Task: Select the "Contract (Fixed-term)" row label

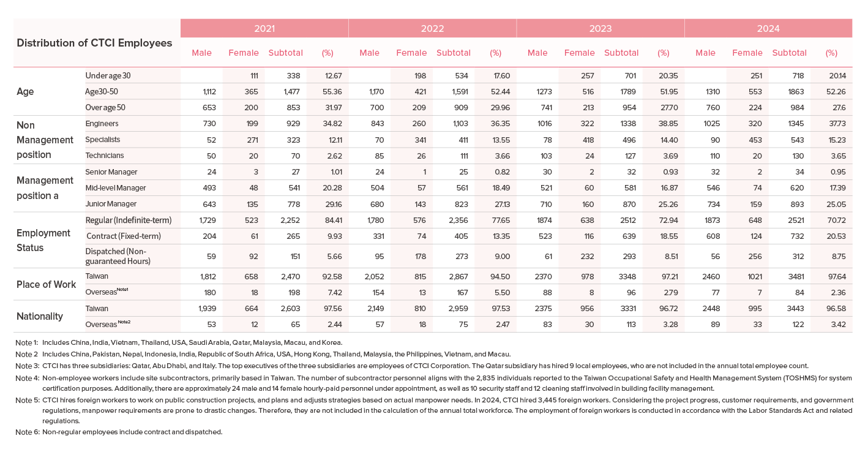Action: tap(124, 236)
